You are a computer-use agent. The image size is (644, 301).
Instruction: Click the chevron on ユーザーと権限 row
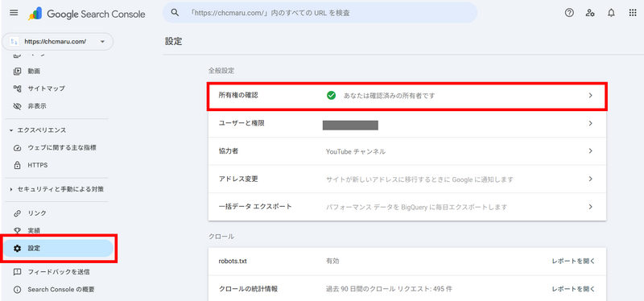(x=591, y=123)
